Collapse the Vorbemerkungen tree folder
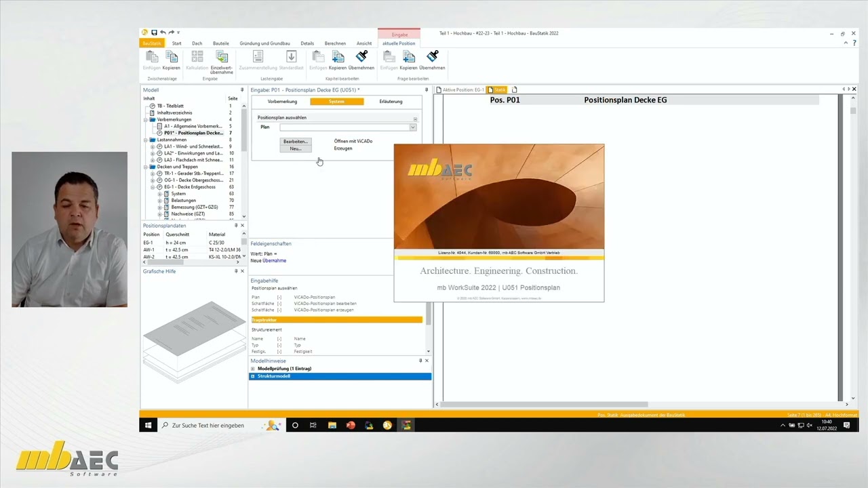Image resolution: width=868 pixels, height=488 pixels. [146, 120]
